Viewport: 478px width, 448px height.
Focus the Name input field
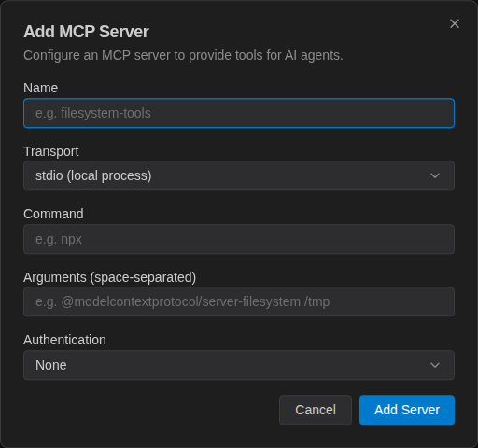[239, 113]
